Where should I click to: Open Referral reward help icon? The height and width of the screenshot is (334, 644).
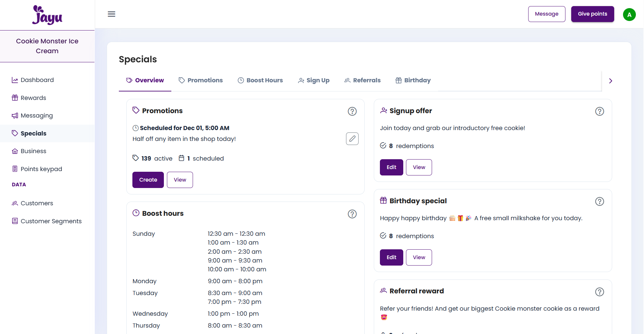599,292
